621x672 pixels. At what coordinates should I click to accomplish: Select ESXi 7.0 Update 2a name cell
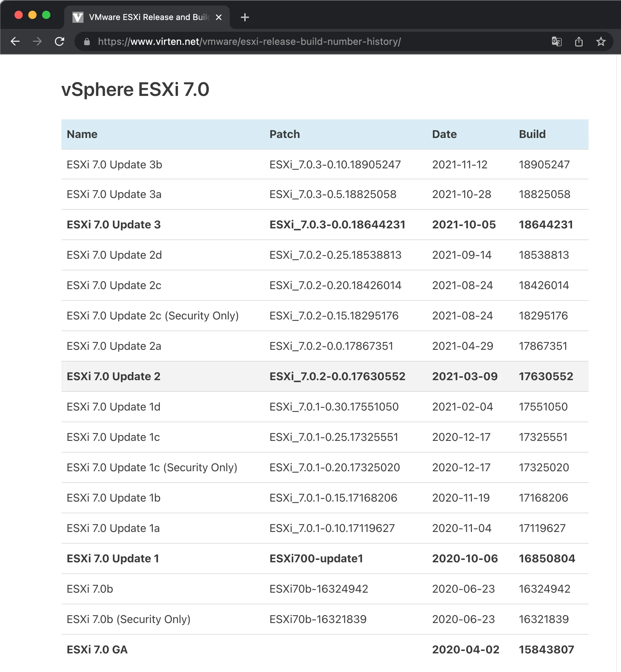tap(114, 346)
